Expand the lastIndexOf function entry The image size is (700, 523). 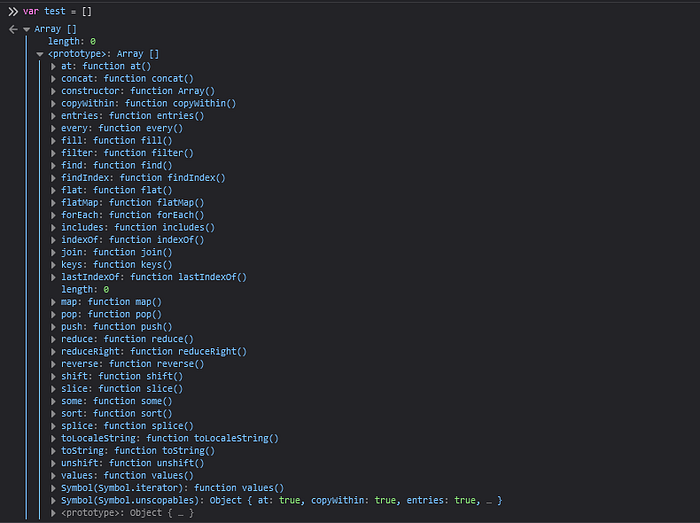[x=53, y=277]
